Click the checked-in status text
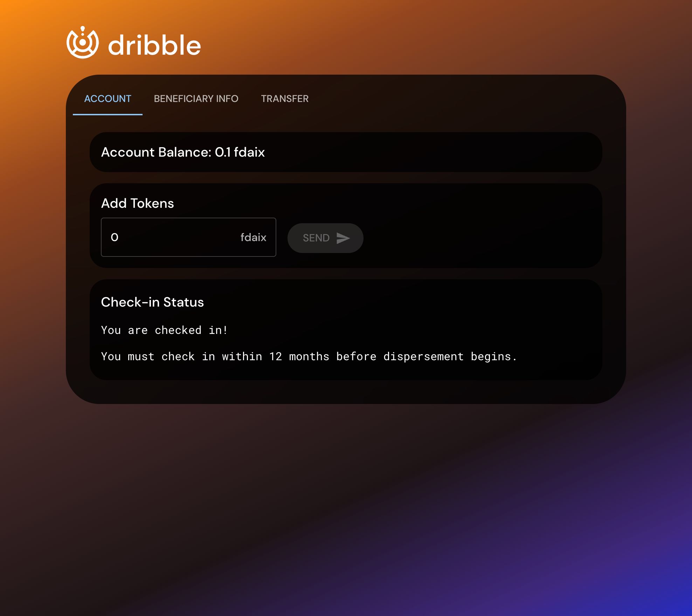 point(165,330)
